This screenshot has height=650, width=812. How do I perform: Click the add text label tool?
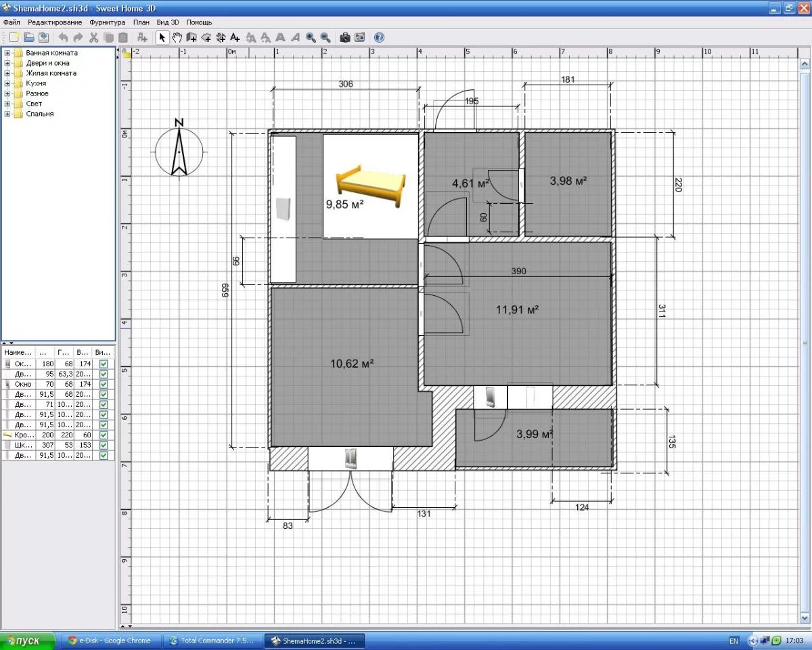[x=235, y=37]
